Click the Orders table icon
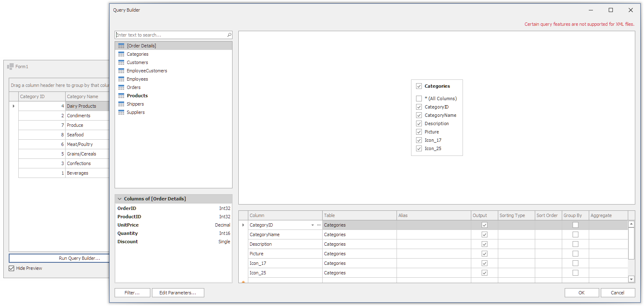644x306 pixels. pos(121,87)
